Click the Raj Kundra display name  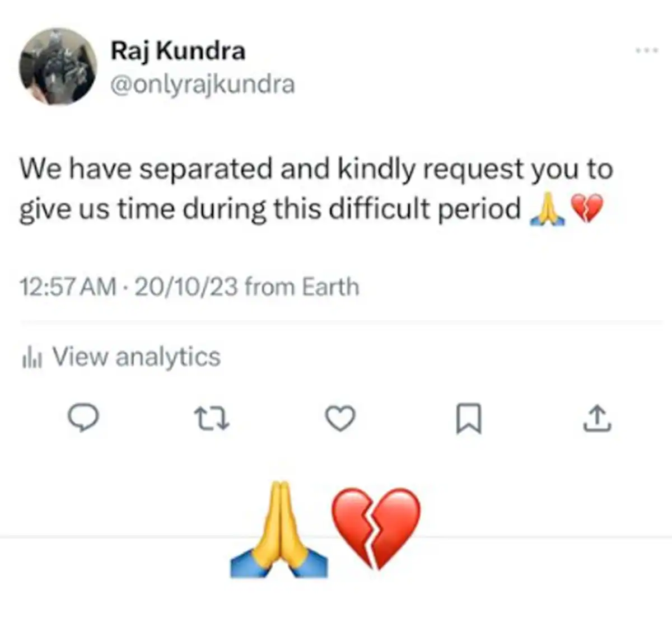coord(178,51)
